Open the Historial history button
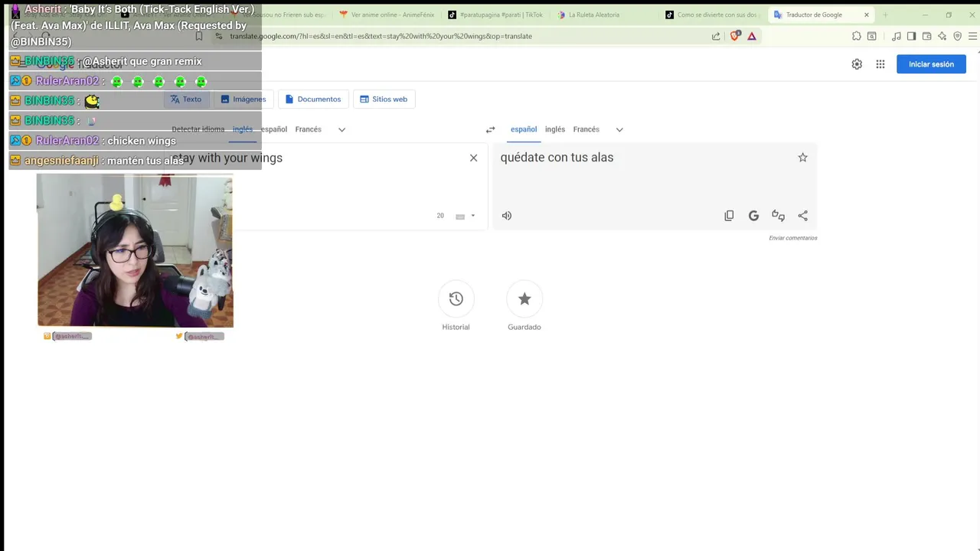This screenshot has height=551, width=980. pyautogui.click(x=456, y=299)
